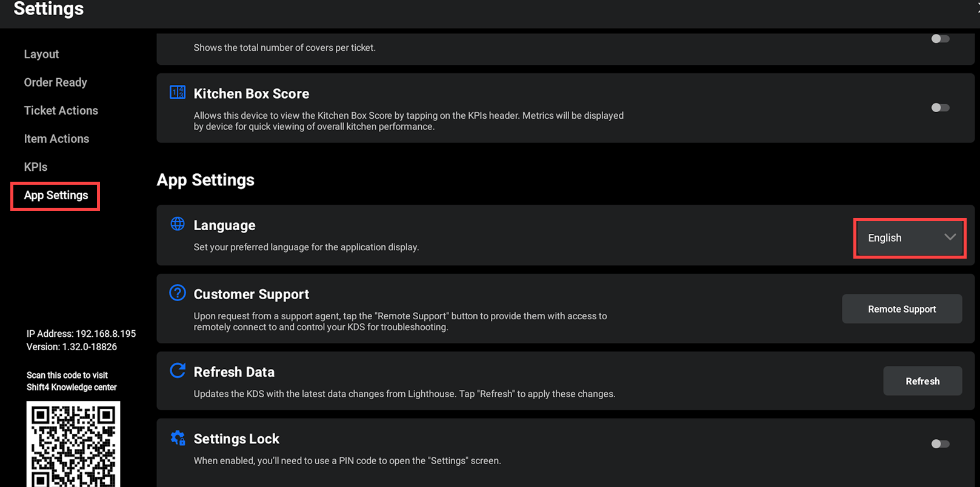Click the Shift4 Knowledge center QR code
The image size is (980, 487).
(73, 444)
